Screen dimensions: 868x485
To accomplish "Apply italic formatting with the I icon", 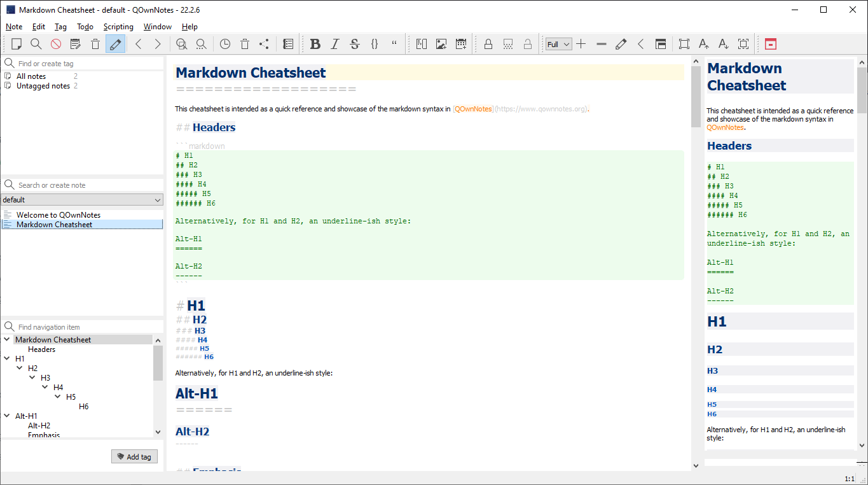I will click(334, 44).
